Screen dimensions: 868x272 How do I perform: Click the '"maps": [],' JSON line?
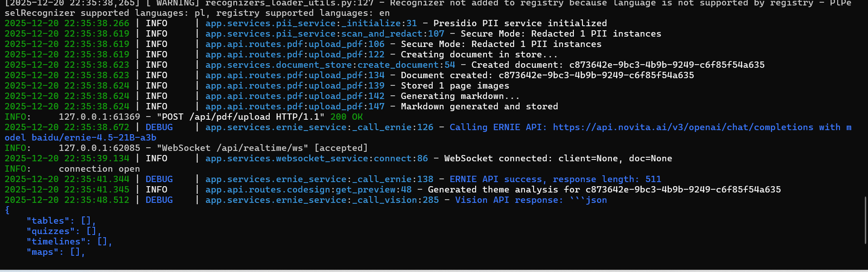[56, 252]
